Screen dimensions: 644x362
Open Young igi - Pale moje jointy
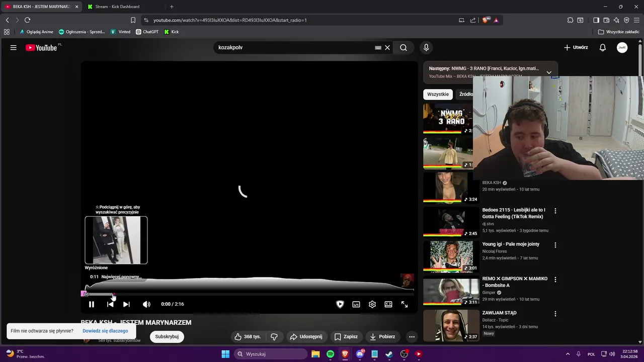(x=511, y=244)
